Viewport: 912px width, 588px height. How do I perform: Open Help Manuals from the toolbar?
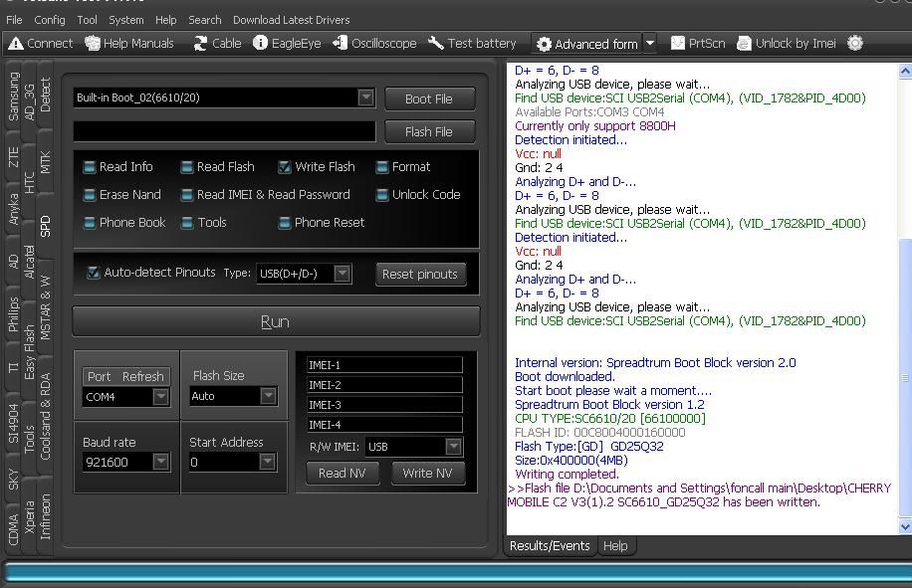pyautogui.click(x=129, y=44)
